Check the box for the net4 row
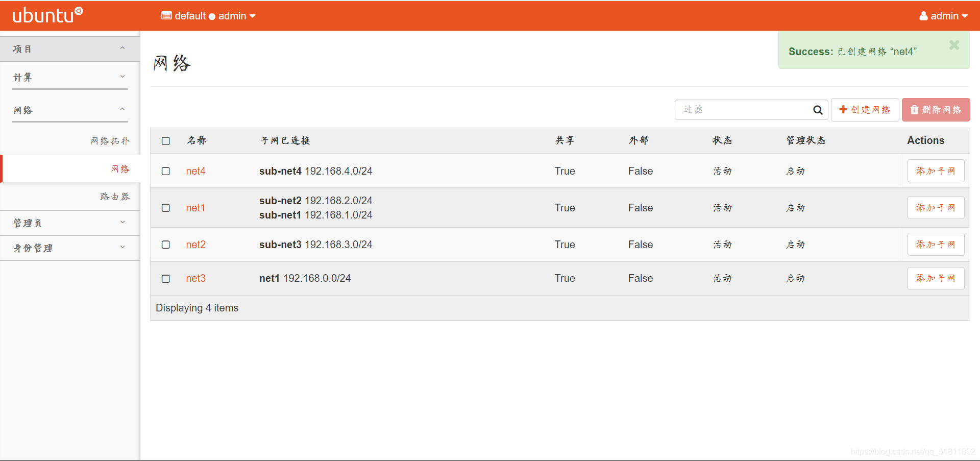Screen dimensions: 980x461 [166, 171]
